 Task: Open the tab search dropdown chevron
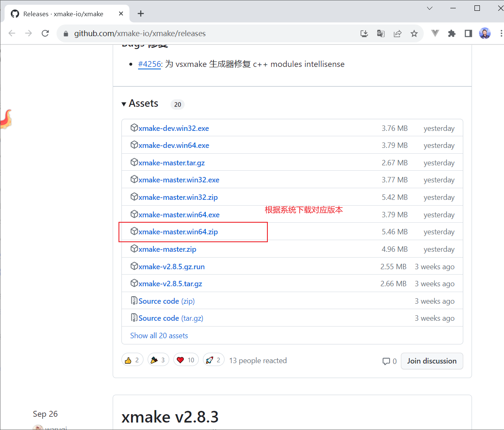coord(430,8)
